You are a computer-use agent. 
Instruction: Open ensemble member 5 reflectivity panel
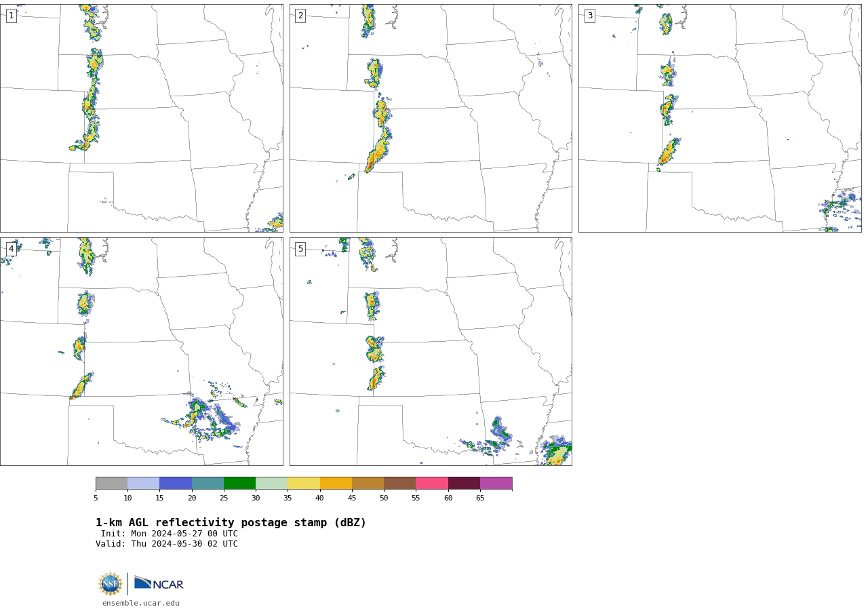pyautogui.click(x=431, y=351)
